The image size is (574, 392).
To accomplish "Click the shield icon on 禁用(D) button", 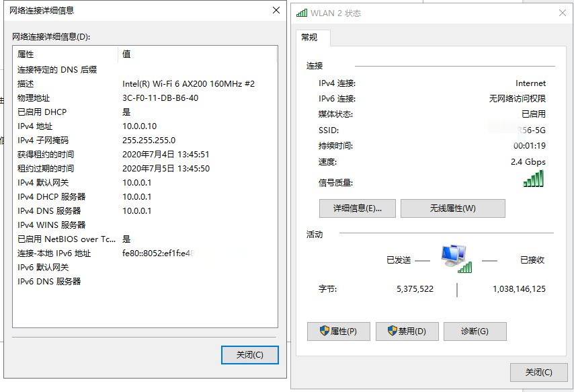I will [x=393, y=331].
